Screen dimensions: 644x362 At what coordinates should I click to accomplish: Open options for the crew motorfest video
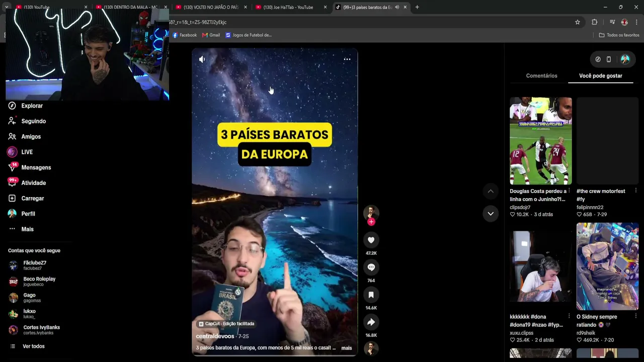[x=636, y=191]
